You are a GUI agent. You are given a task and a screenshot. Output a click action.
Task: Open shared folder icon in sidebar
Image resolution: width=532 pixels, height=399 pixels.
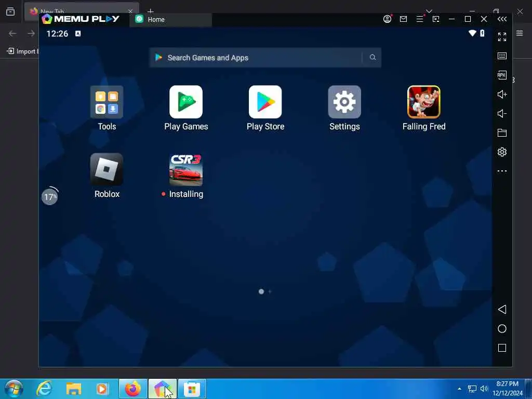[x=502, y=132]
